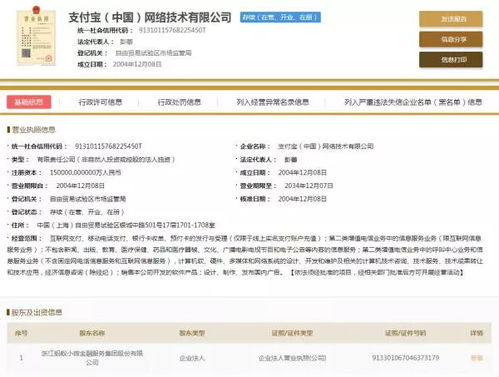Viewport: 499px width, 377px height.
Task: Click the 股东及出资信息 section heading
Action: point(37,312)
